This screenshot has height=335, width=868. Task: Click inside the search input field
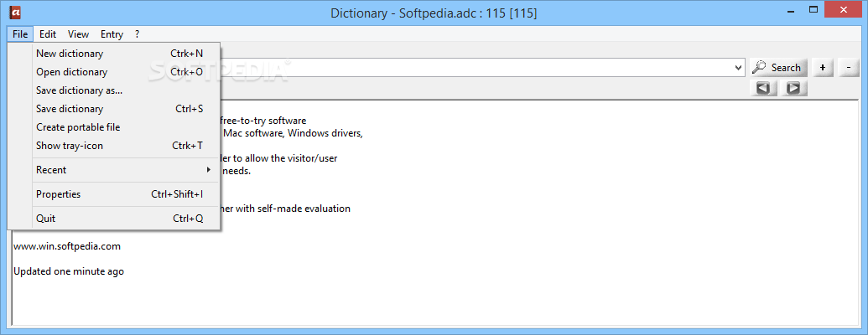click(x=476, y=68)
